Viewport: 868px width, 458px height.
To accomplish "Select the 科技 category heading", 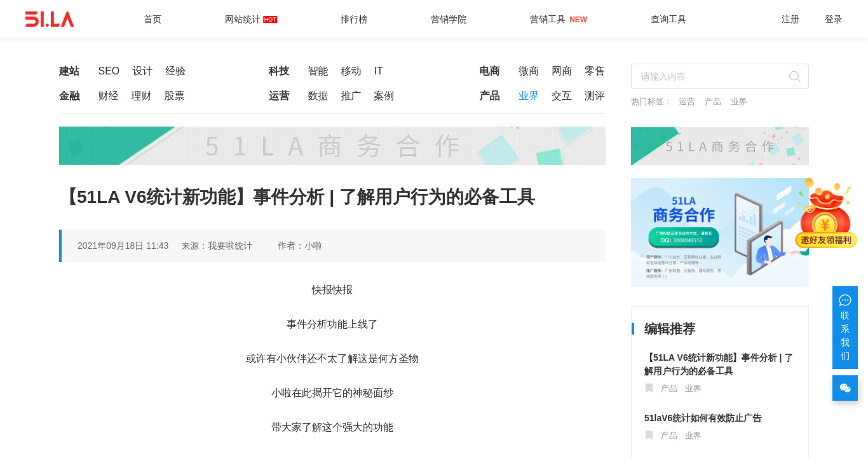I will coord(279,71).
